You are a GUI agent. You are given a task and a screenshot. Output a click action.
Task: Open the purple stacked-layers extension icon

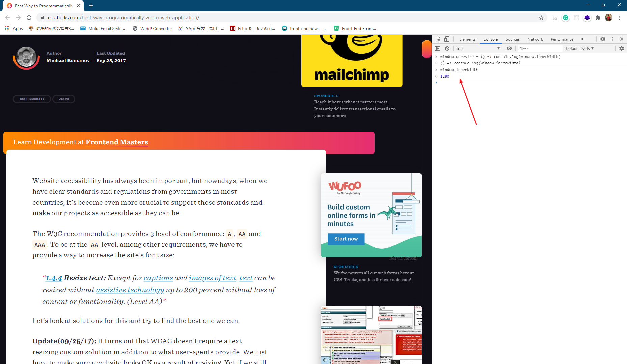[x=587, y=18]
